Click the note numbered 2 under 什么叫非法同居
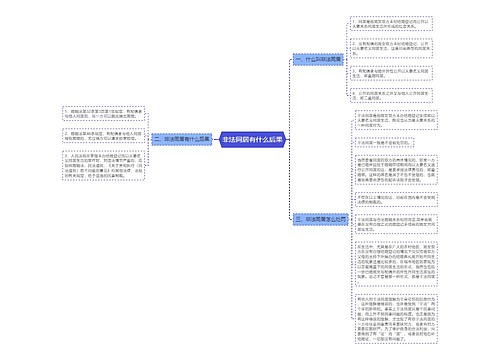Image resolution: width=500 pixels, height=360 pixels. point(391,48)
